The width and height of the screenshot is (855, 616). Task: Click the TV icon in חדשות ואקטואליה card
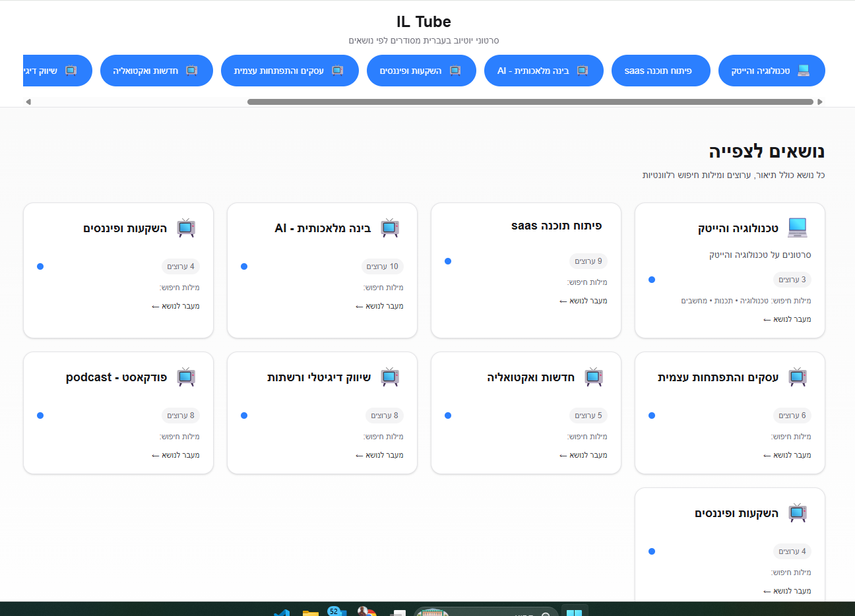[594, 377]
